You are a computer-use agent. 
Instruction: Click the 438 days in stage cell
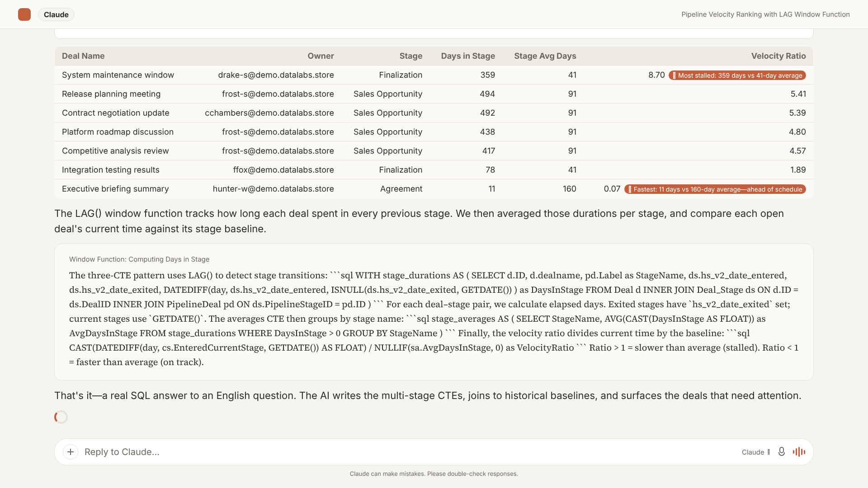[x=487, y=132]
